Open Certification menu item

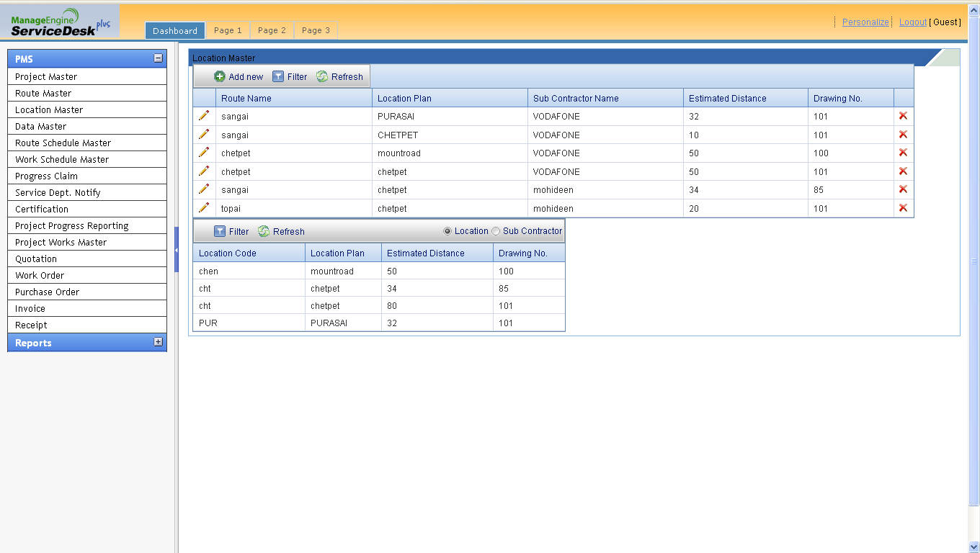click(x=87, y=209)
